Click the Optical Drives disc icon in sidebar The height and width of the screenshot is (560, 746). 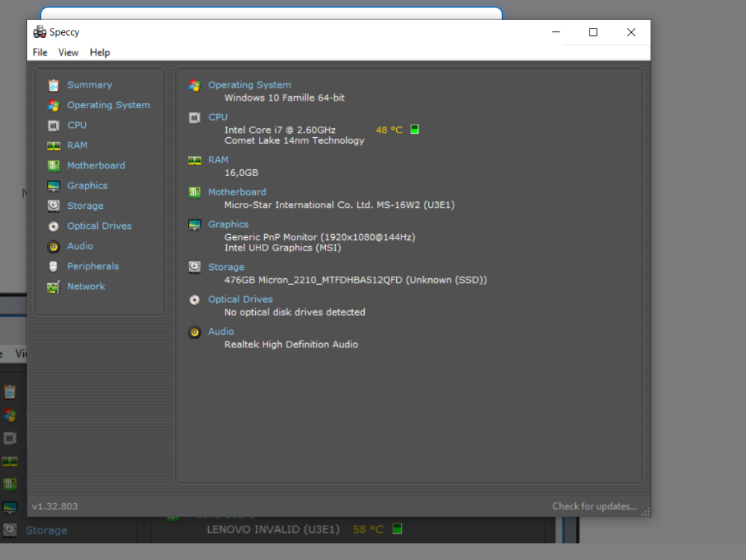54,226
